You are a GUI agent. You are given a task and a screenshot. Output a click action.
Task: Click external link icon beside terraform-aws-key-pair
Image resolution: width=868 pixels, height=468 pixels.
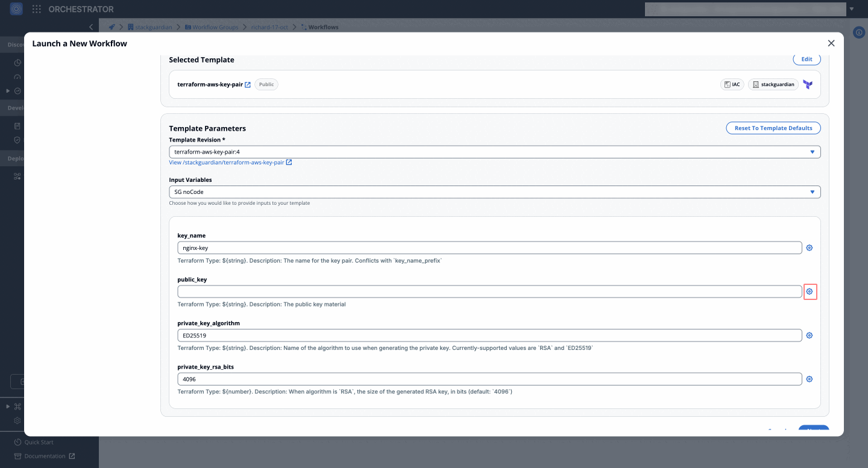pyautogui.click(x=248, y=85)
